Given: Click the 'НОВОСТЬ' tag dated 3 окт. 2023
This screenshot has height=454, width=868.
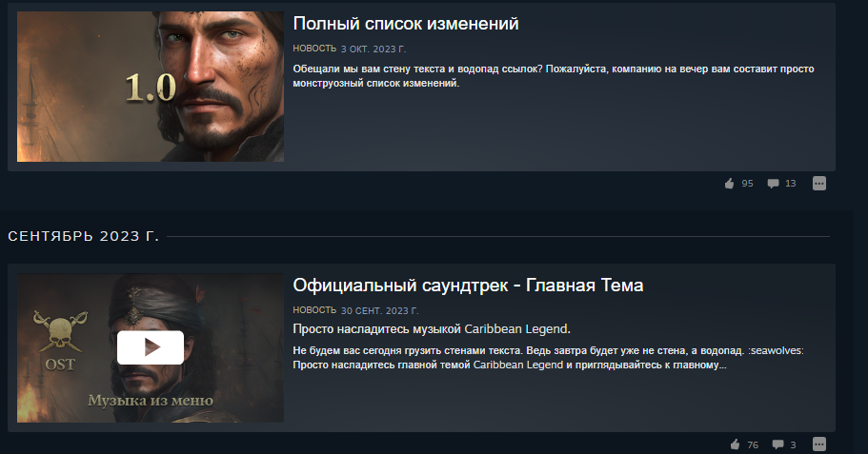Looking at the screenshot, I should (x=314, y=49).
